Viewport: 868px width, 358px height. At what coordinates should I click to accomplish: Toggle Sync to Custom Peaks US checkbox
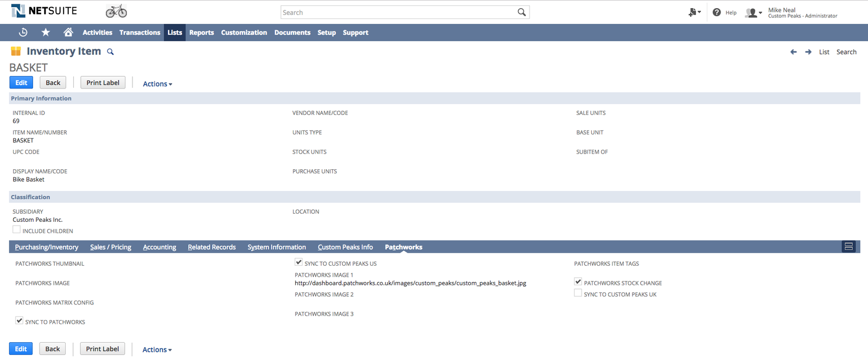coord(298,262)
